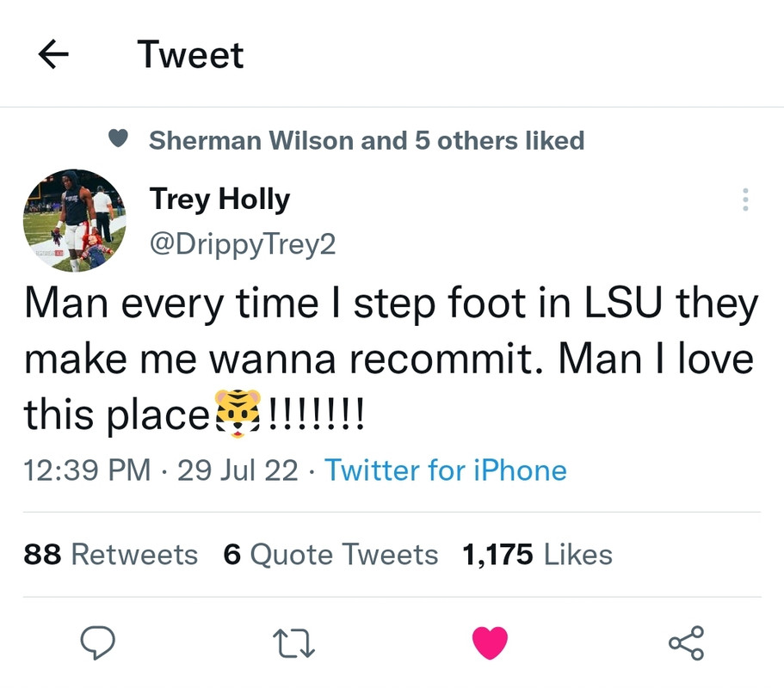The width and height of the screenshot is (784, 688).
Task: Unlike the tweet with the pink heart
Action: [490, 642]
